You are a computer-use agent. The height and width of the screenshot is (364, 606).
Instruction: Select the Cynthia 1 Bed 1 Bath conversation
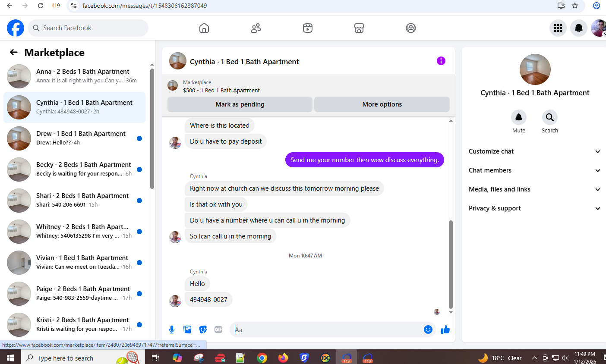point(74,107)
